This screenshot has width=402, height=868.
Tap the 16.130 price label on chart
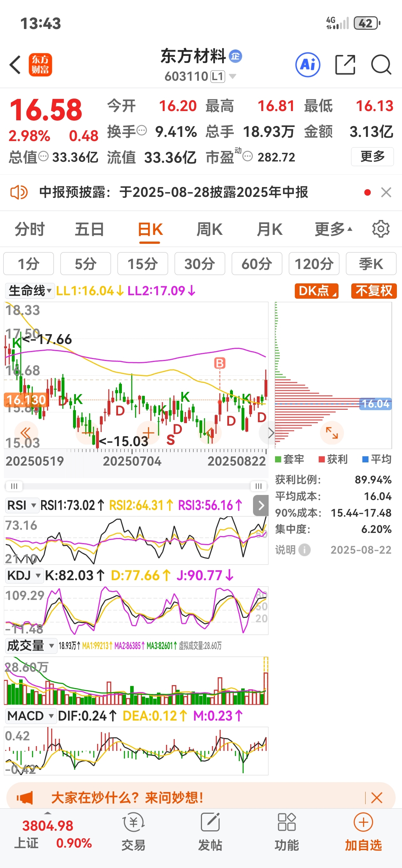pyautogui.click(x=26, y=400)
